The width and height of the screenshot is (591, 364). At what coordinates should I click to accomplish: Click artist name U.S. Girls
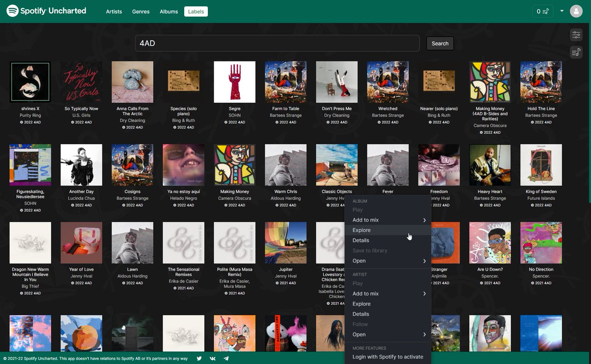81,116
